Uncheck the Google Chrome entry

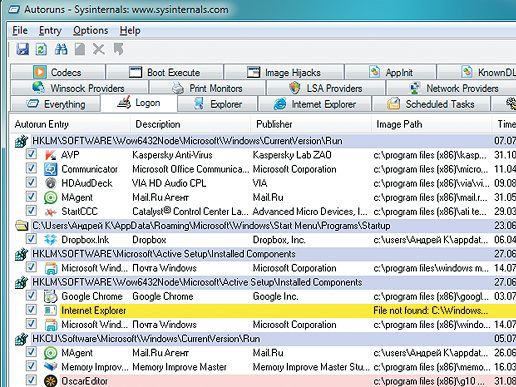pyautogui.click(x=31, y=295)
